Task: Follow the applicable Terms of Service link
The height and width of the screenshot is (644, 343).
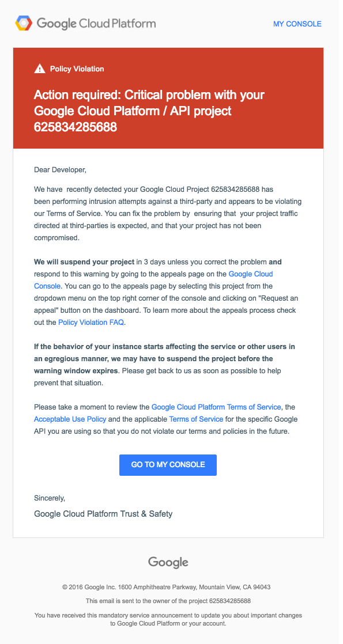Action: coord(196,419)
